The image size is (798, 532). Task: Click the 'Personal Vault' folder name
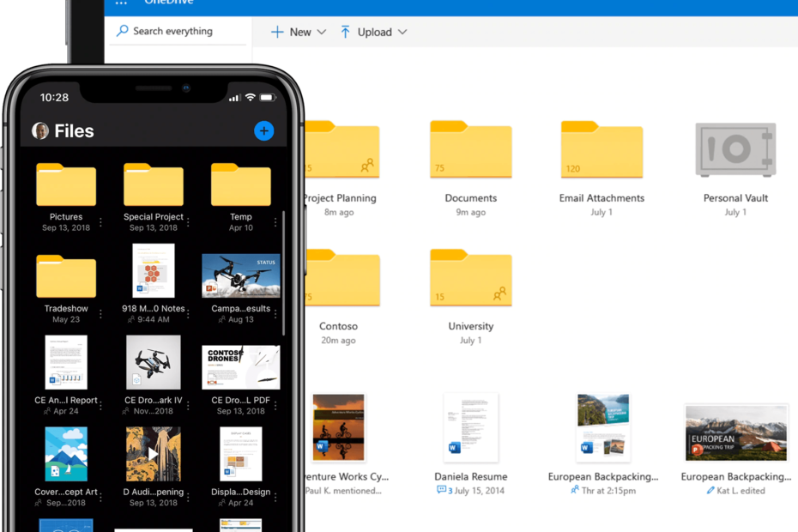tap(735, 198)
